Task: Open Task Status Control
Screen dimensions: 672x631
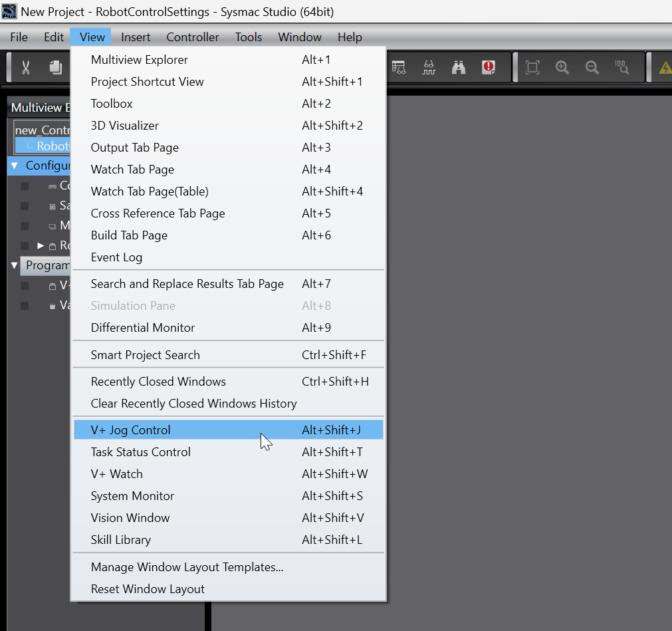Action: [229, 452]
